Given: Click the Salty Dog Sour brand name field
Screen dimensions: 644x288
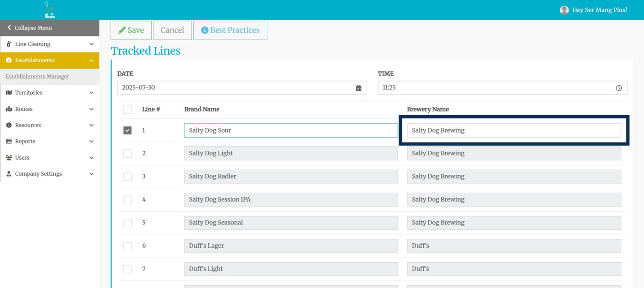Looking at the screenshot, I should pyautogui.click(x=291, y=131).
